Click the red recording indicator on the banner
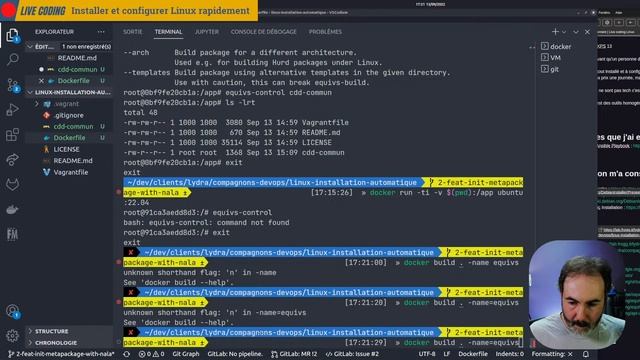 point(8,10)
